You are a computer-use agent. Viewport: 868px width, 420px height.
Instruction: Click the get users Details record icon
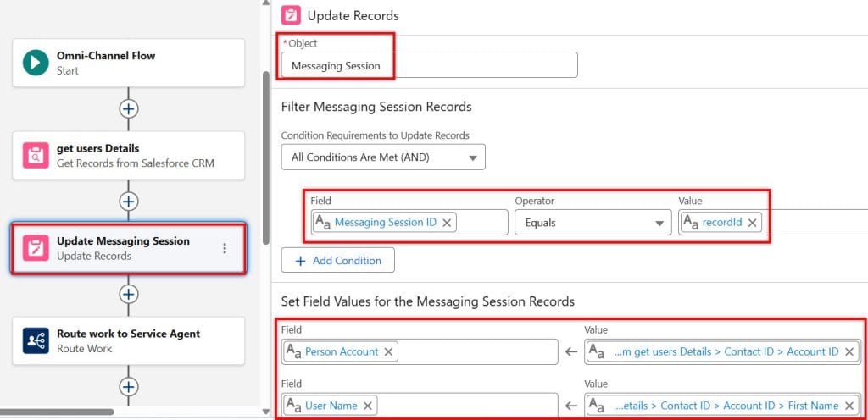pyautogui.click(x=36, y=155)
